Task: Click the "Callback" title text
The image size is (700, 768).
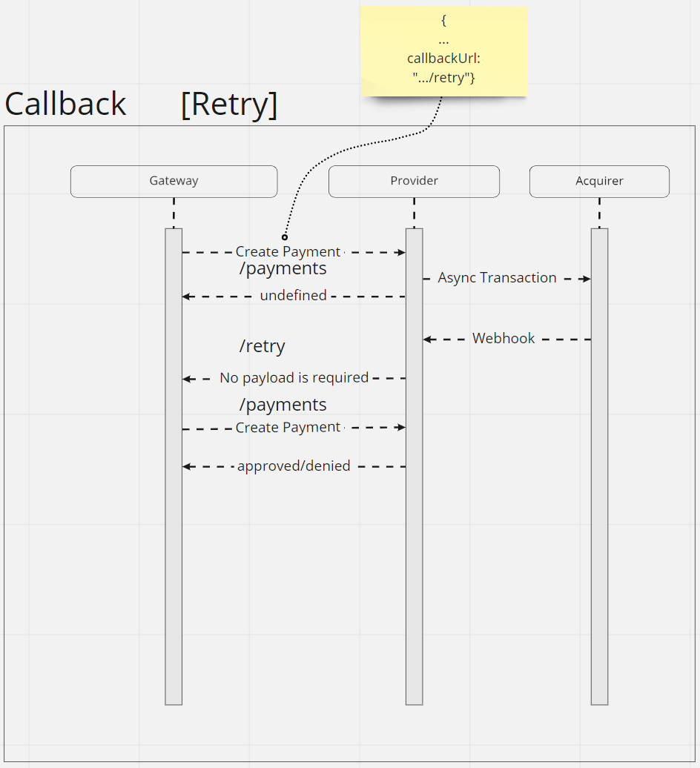Action: tap(65, 104)
